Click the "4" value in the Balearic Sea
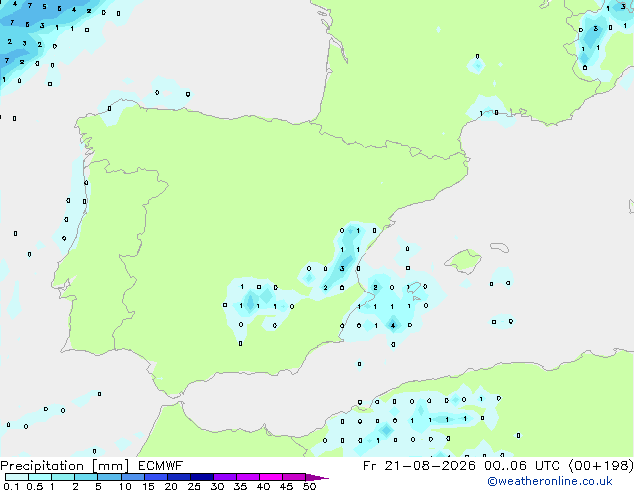The height and width of the screenshot is (490, 634). click(x=393, y=325)
